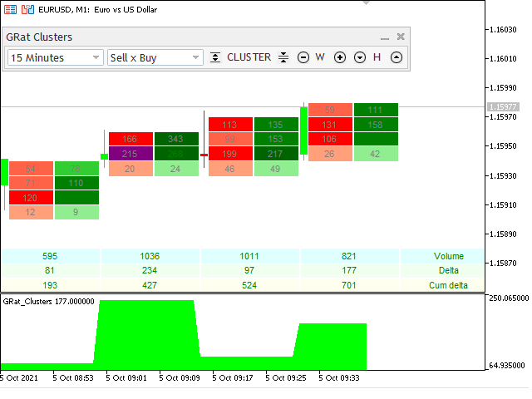This screenshot has height=399, width=532.
Task: Click the sell cell showing 199
Action: [x=230, y=154]
